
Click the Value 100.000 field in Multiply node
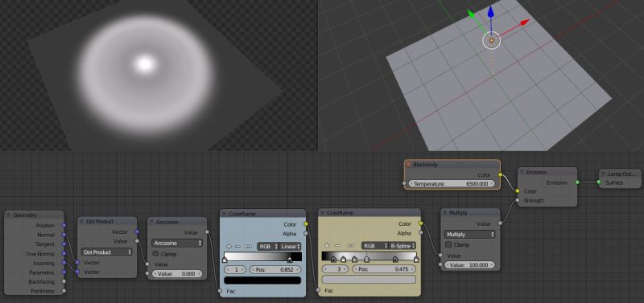pos(469,265)
